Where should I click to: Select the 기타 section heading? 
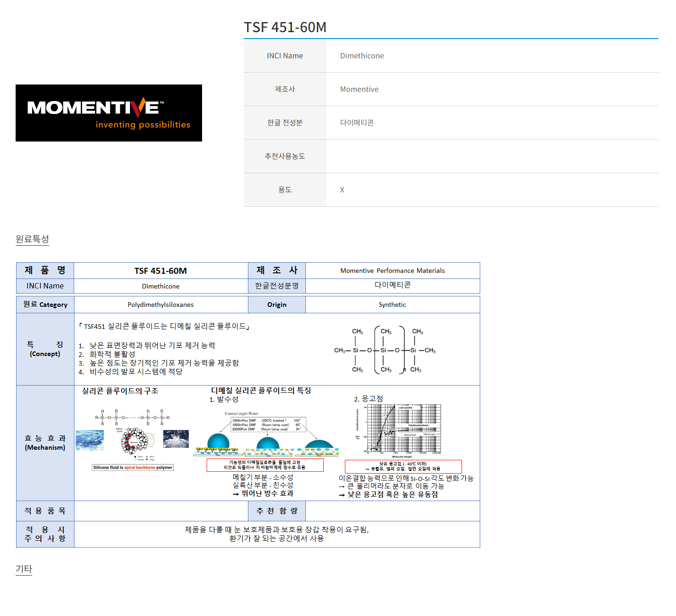coord(24,569)
